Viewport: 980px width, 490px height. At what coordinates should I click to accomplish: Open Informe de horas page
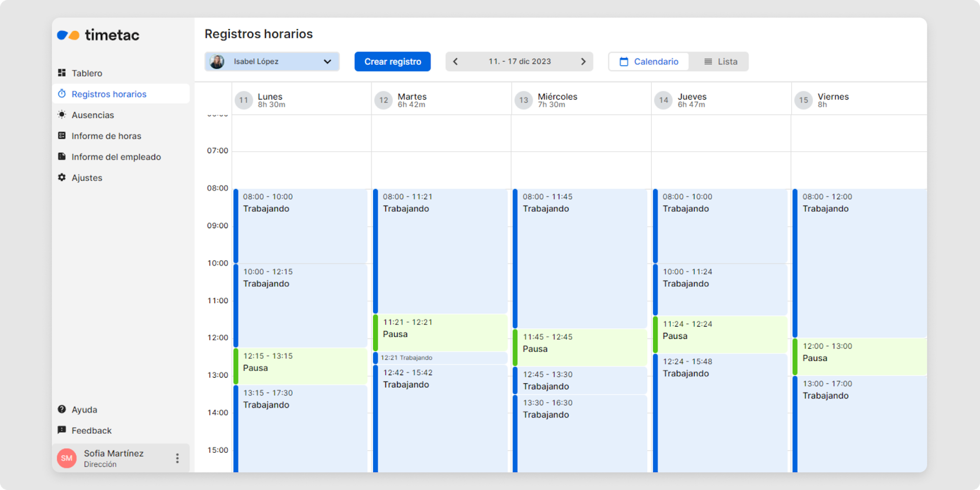point(120,136)
